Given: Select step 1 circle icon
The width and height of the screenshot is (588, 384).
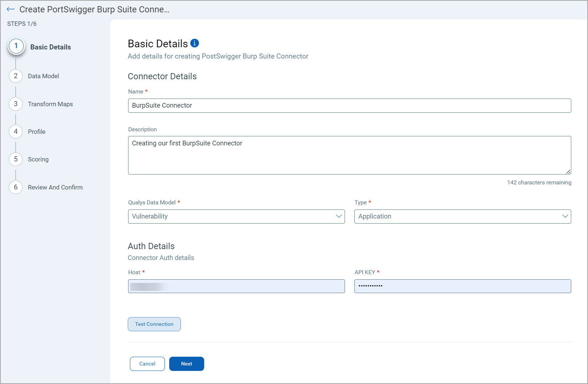Looking at the screenshot, I should [x=16, y=46].
